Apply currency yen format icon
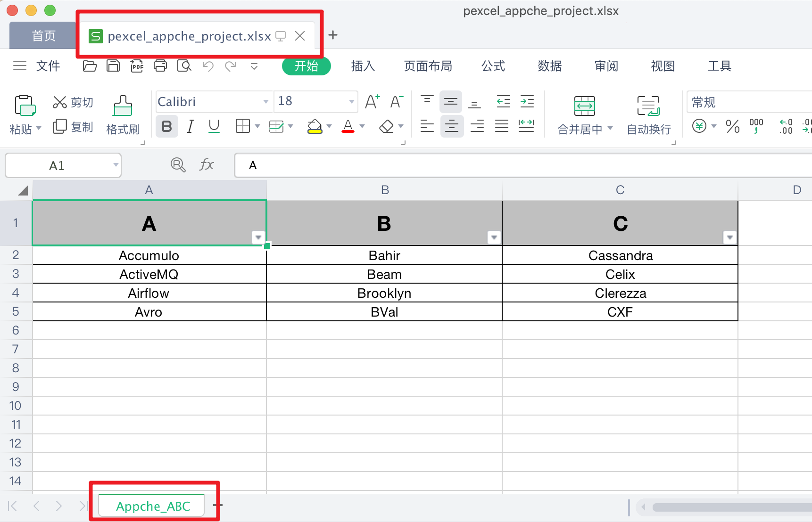 coord(700,126)
